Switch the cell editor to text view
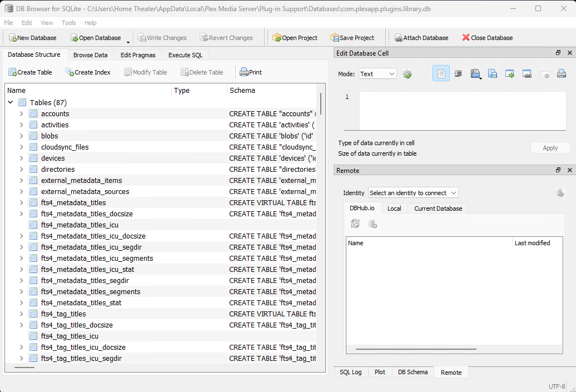576x392 pixels. pos(441,73)
